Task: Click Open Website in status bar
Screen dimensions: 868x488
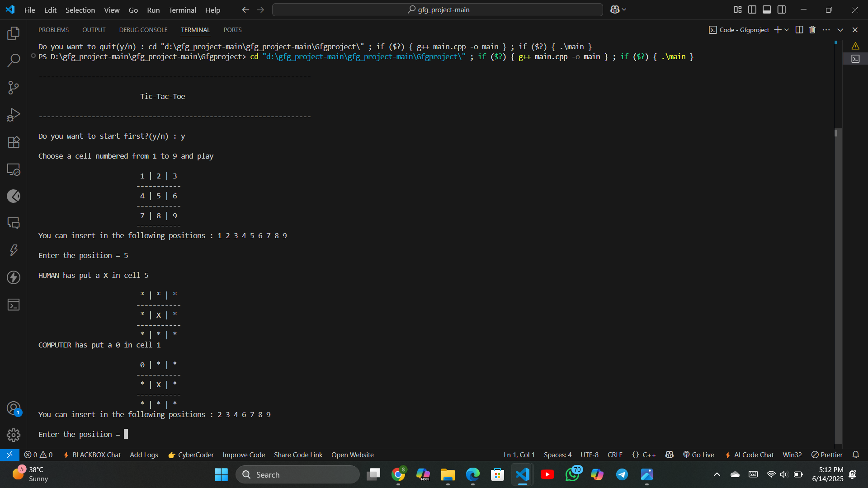Action: tap(352, 455)
